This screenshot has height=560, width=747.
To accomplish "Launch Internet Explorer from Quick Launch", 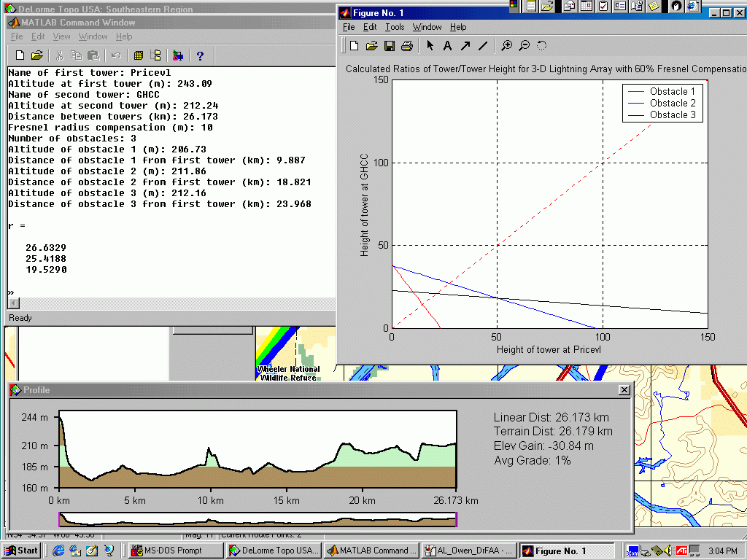I will (58, 551).
